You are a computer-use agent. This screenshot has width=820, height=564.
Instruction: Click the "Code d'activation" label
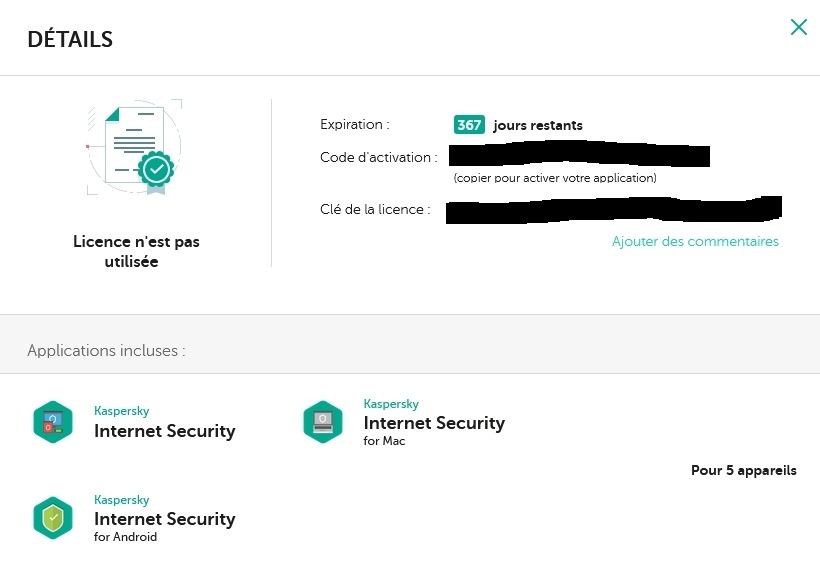pos(378,157)
